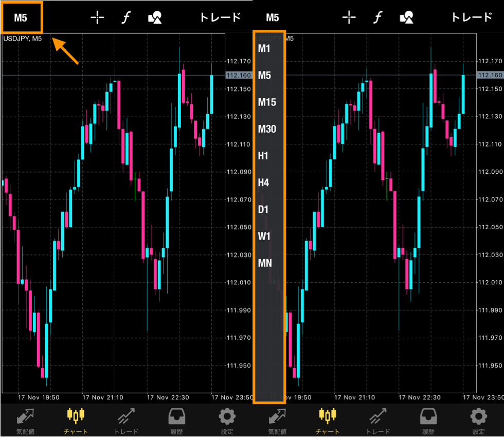Open 設定 settings tab in left screen
The height and width of the screenshot is (438, 504).
(227, 421)
